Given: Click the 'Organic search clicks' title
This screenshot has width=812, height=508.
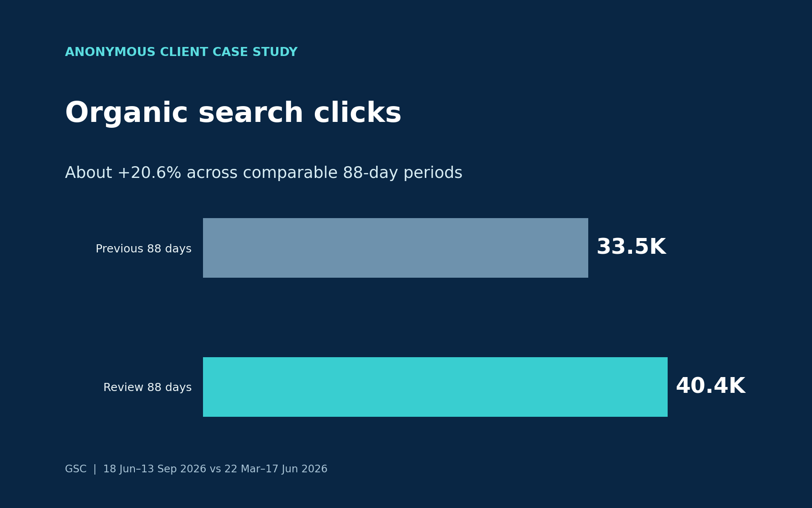Looking at the screenshot, I should click(233, 113).
